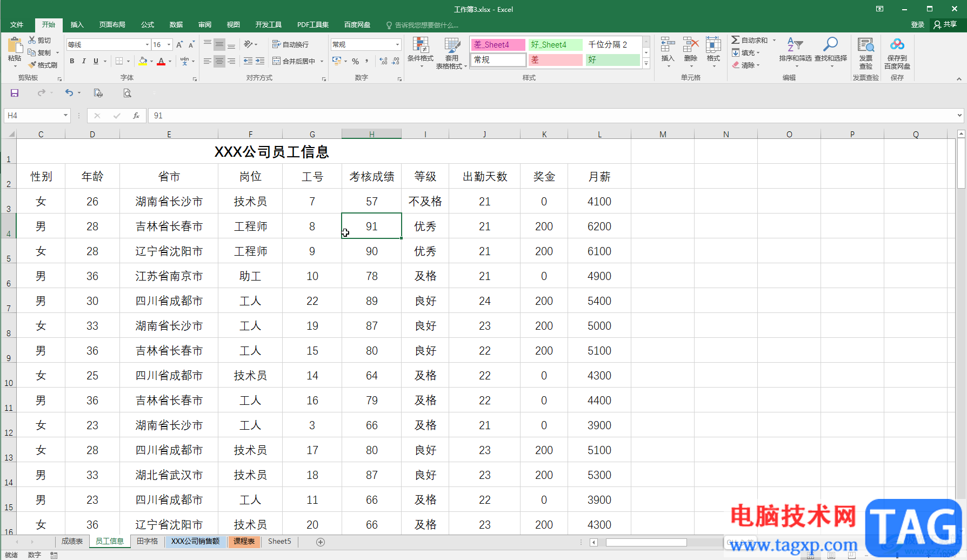This screenshot has width=967, height=560.
Task: Add a new sheet with the plus icon
Action: point(321,542)
